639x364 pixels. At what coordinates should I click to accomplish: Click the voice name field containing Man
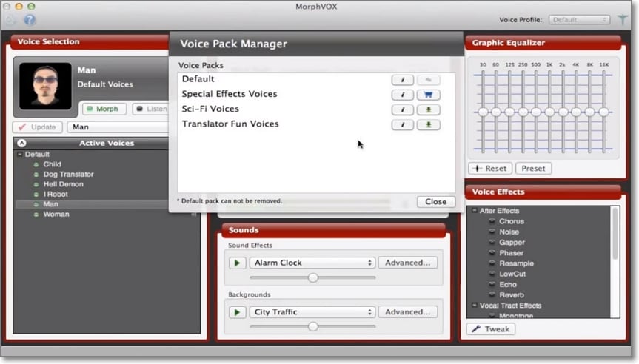point(118,127)
